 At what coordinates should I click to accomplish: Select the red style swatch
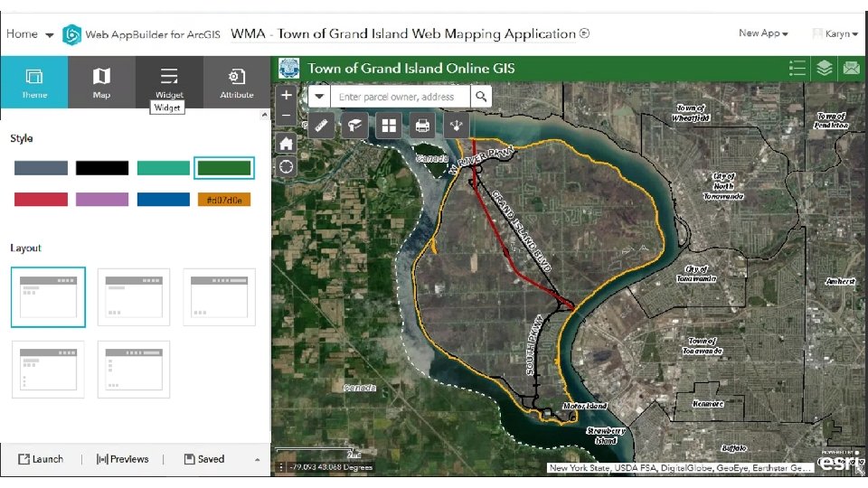tap(41, 199)
